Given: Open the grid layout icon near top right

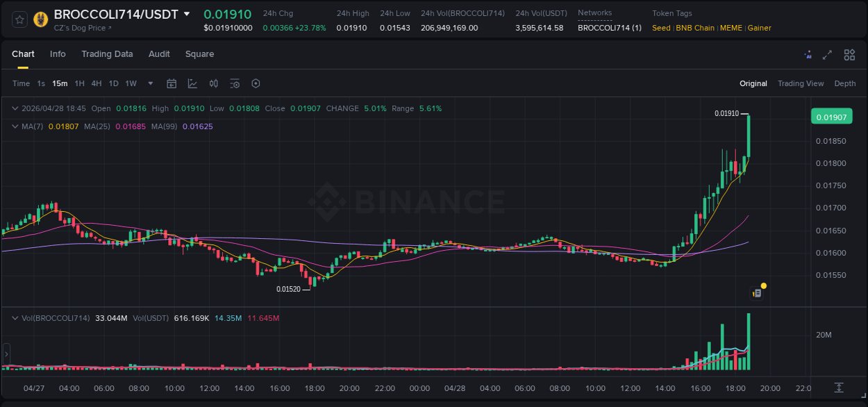Looking at the screenshot, I should [x=849, y=54].
